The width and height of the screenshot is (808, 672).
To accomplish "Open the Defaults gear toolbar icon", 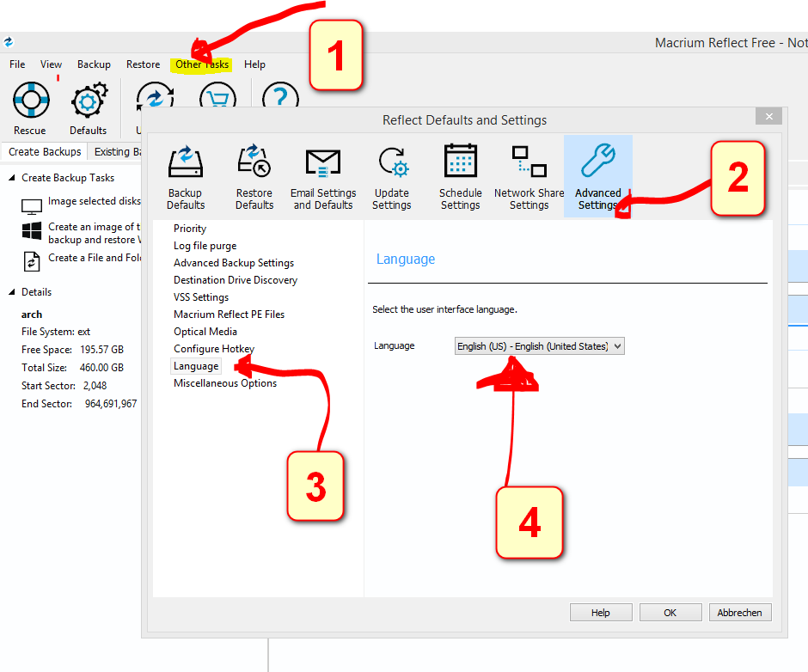I will (x=89, y=100).
